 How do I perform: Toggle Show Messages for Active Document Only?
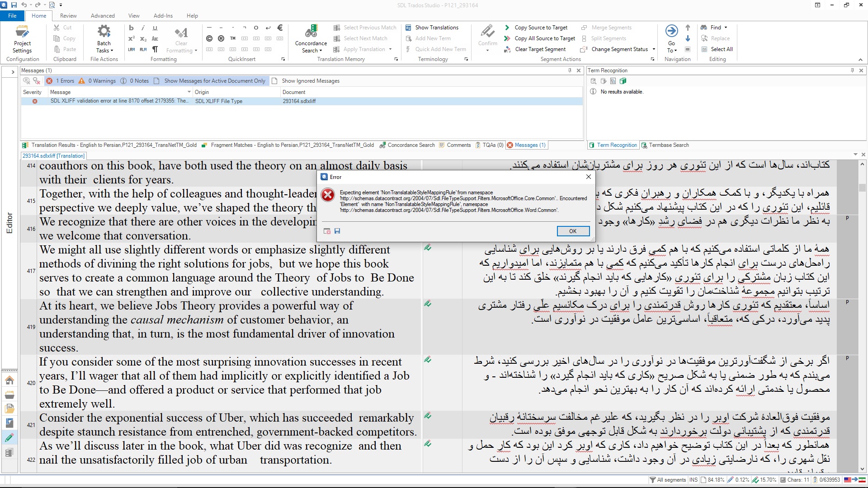pyautogui.click(x=214, y=81)
